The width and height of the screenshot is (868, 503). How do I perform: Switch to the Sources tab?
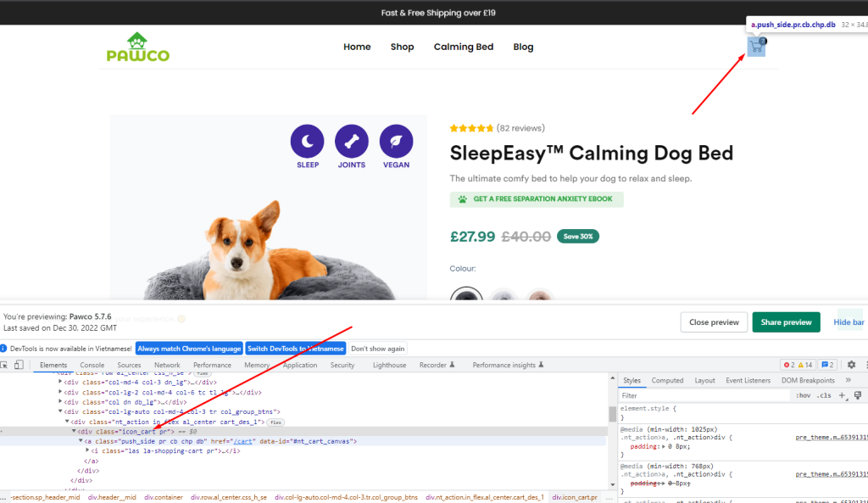(129, 365)
